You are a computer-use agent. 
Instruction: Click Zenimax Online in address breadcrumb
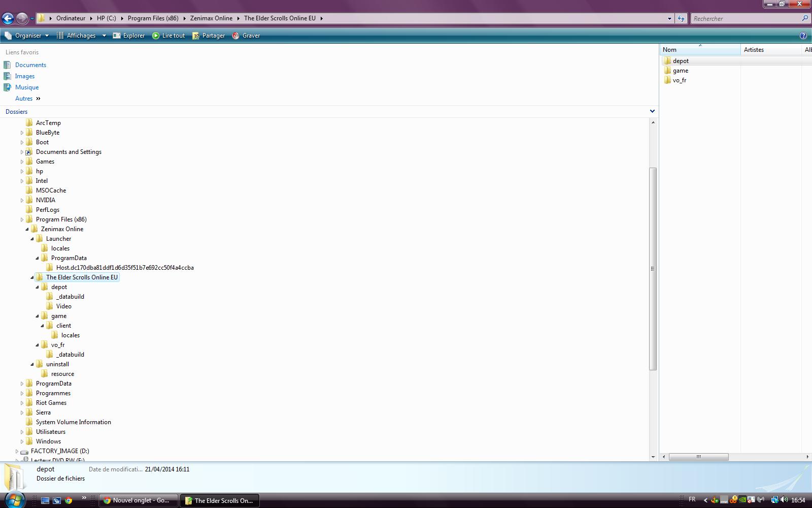(x=211, y=18)
